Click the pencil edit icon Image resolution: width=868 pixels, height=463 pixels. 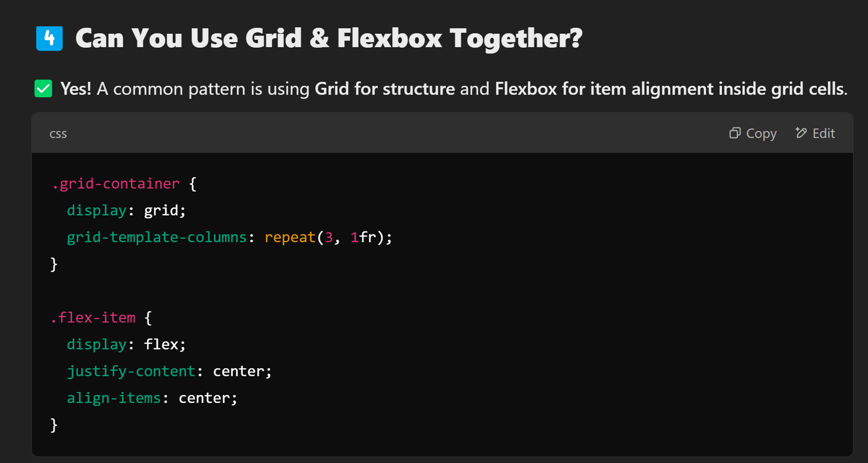tap(801, 133)
